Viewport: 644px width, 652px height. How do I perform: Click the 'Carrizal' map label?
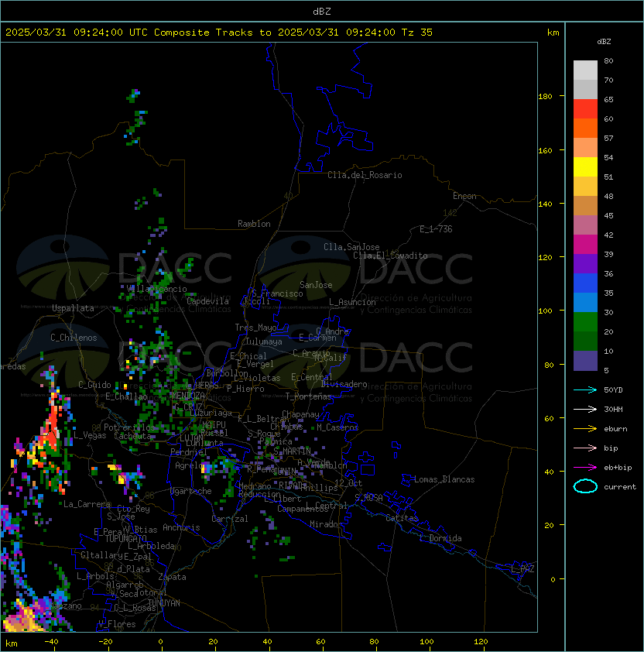click(x=229, y=519)
